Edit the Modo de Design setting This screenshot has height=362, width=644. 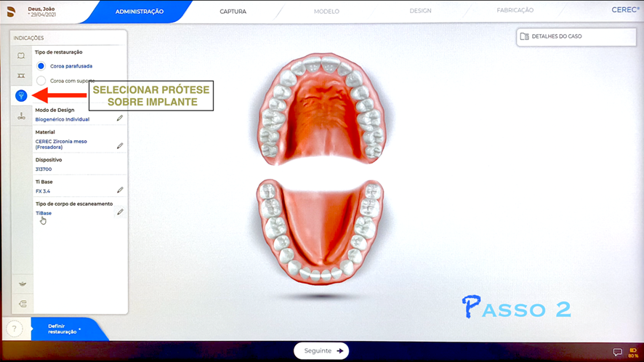coord(120,118)
